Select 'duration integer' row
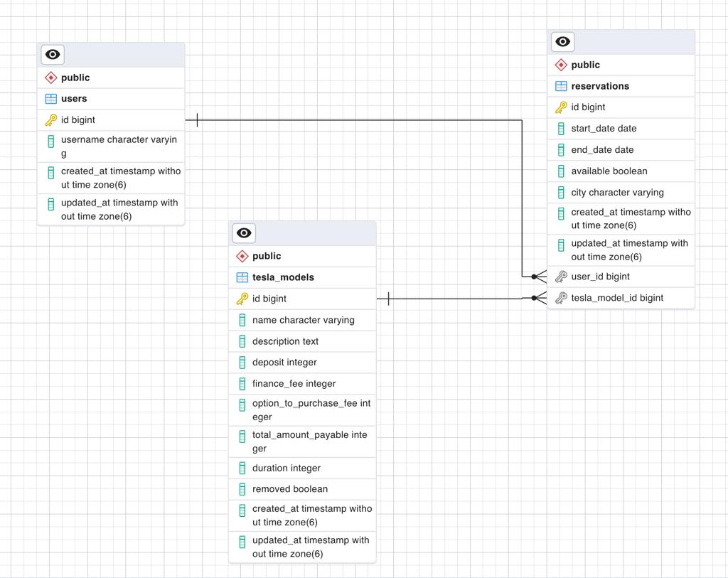Viewport: 728px width, 578px height. (302, 468)
